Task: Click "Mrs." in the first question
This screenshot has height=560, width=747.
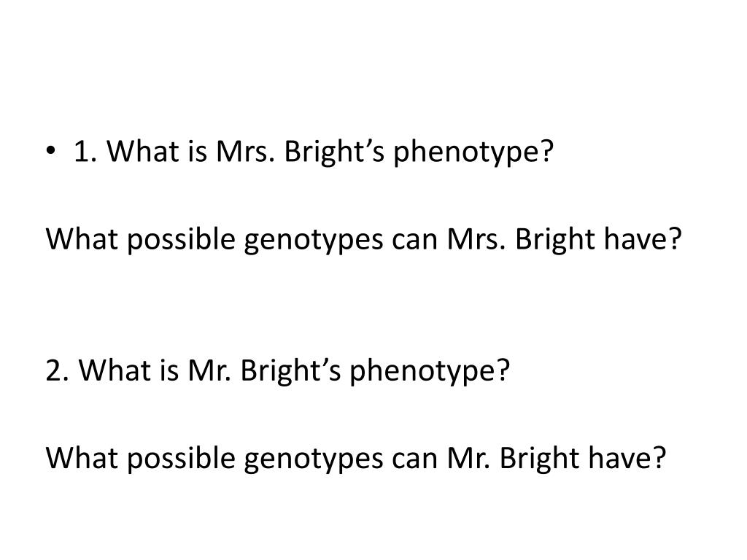Action: (x=245, y=152)
